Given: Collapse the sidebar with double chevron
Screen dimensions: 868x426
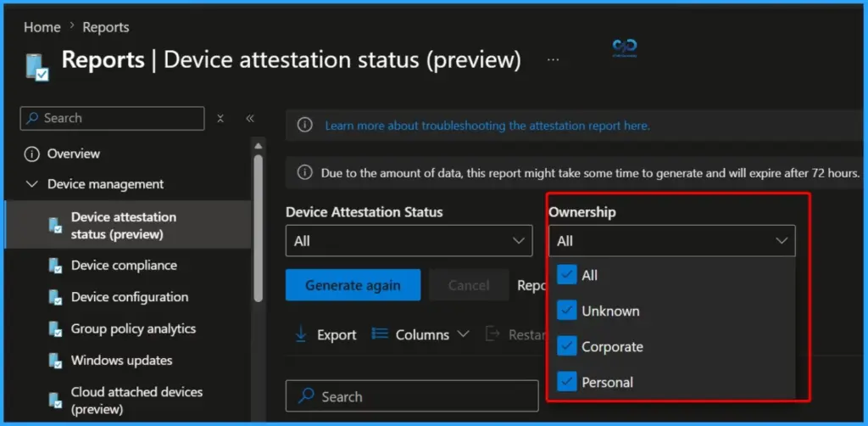Looking at the screenshot, I should 250,118.
